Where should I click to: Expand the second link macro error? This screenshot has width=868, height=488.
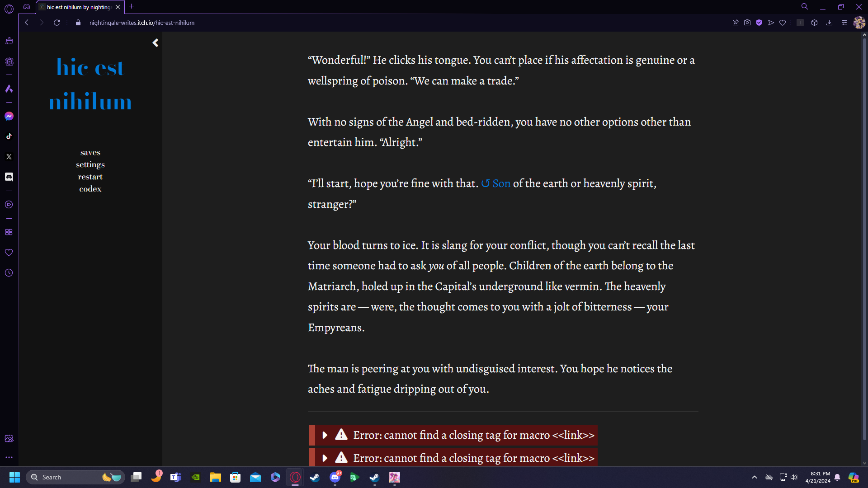click(325, 458)
